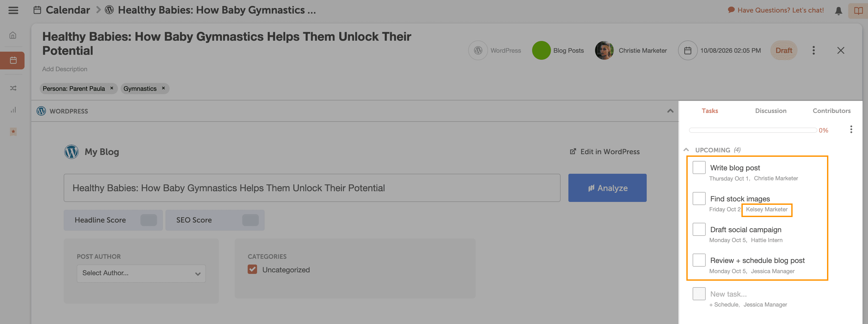Click the green Blog Posts color label

pyautogui.click(x=541, y=51)
